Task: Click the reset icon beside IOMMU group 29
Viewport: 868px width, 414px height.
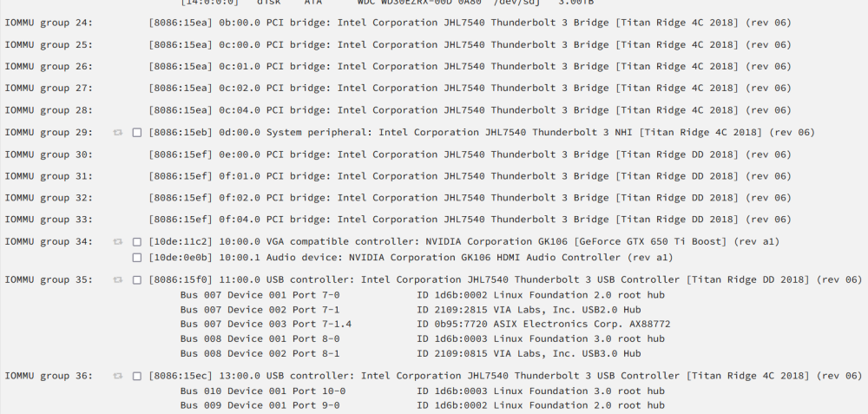Action: 118,133
